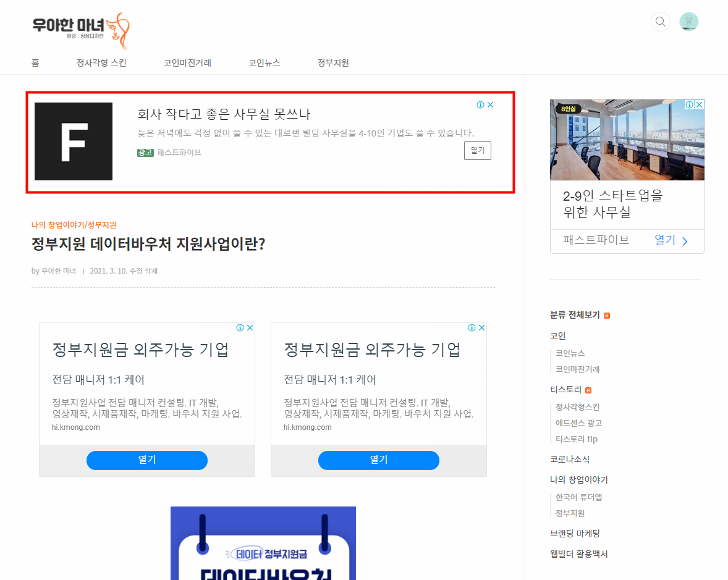Click the 우아한 마녀 blog logo
Viewport: 728px width, 580px height.
click(81, 31)
